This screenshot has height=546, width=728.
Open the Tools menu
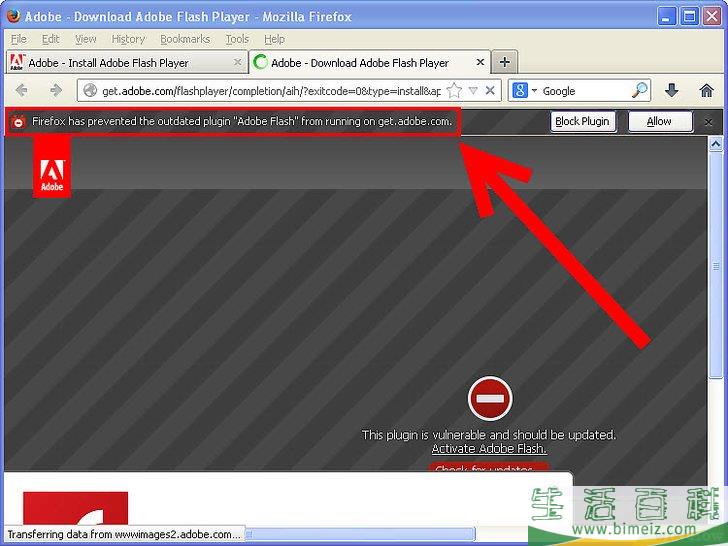point(237,39)
